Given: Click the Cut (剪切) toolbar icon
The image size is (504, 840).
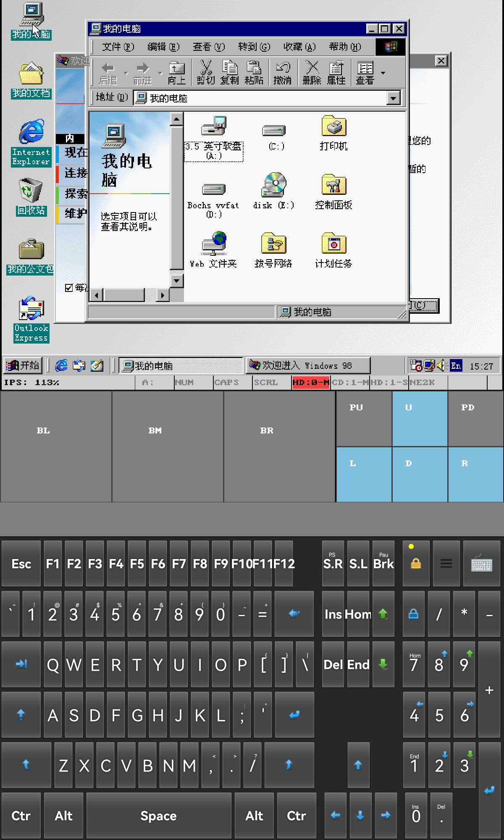Looking at the screenshot, I should click(x=206, y=72).
